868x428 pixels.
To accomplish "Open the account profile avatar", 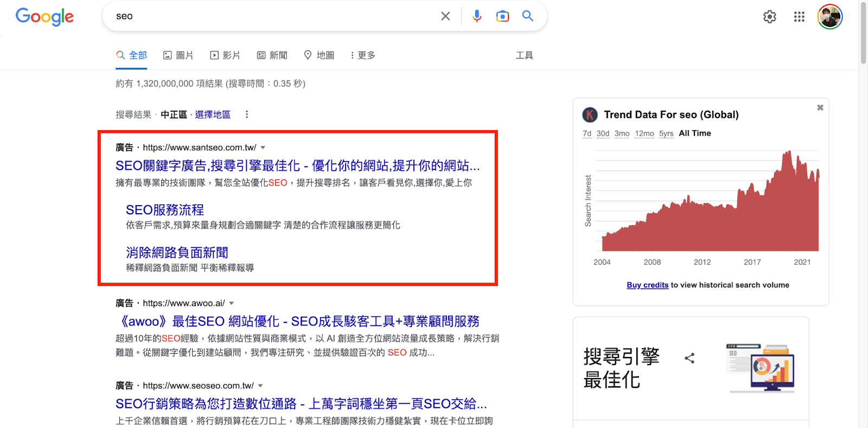I will click(830, 17).
